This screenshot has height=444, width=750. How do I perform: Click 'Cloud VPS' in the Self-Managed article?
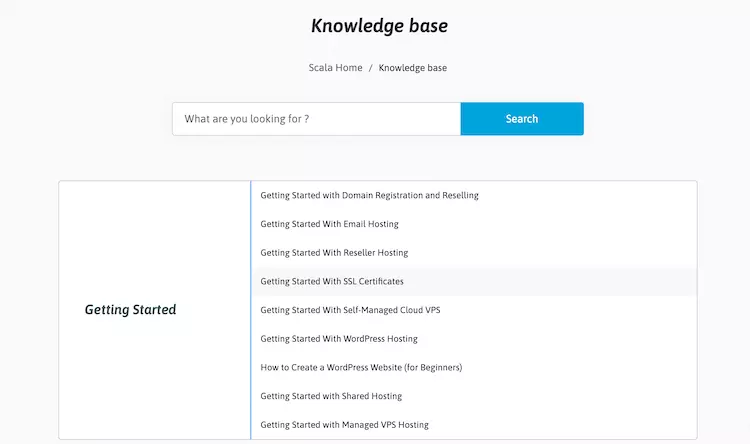pyautogui.click(x=420, y=310)
